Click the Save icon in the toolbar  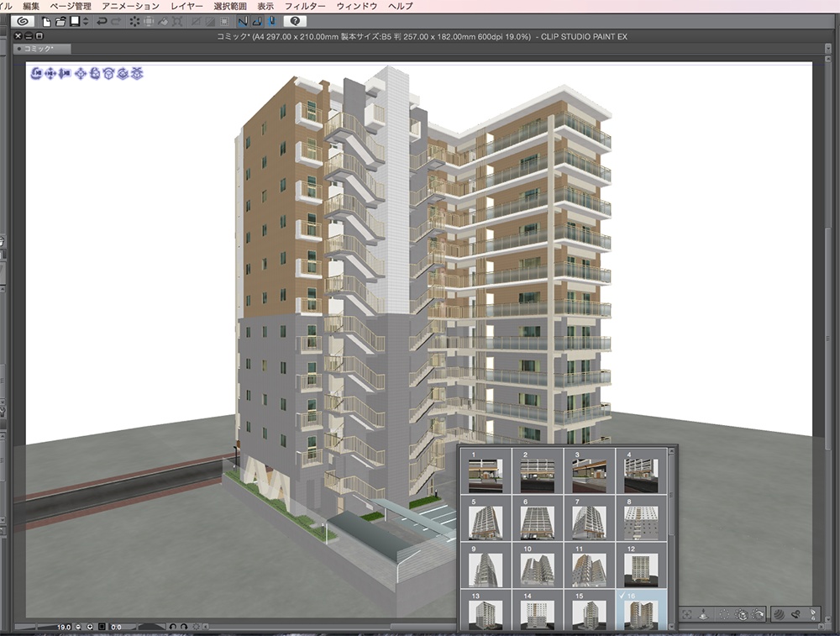click(x=75, y=21)
